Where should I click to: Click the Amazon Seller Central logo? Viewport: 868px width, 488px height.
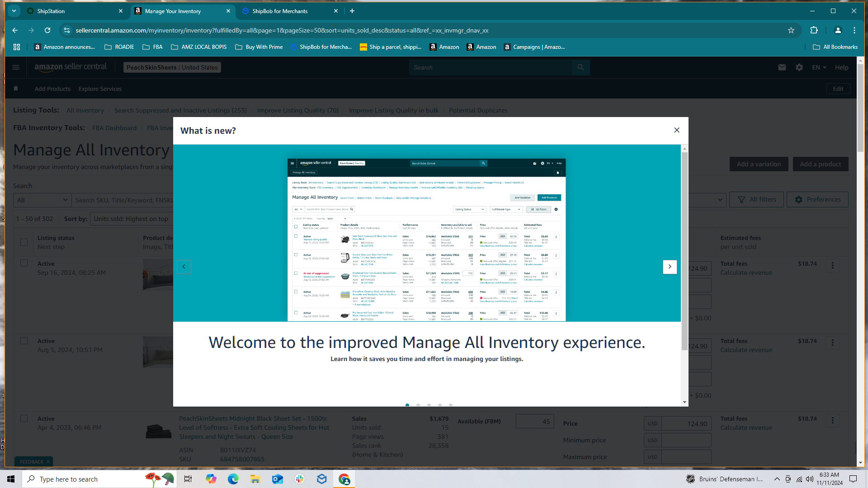coord(71,67)
